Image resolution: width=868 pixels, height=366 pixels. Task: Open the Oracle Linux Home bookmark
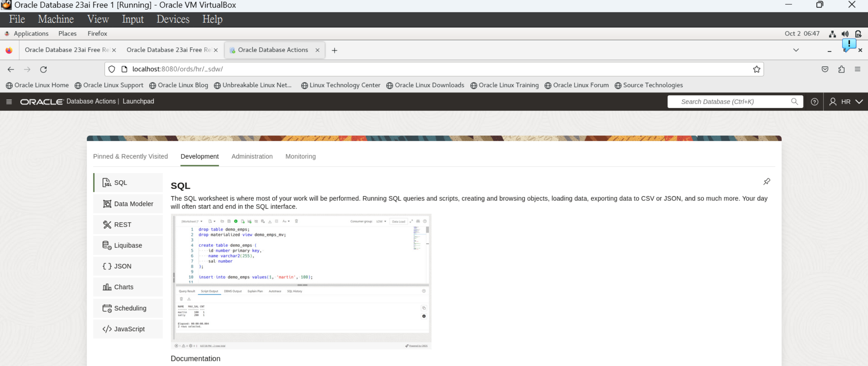(x=37, y=85)
